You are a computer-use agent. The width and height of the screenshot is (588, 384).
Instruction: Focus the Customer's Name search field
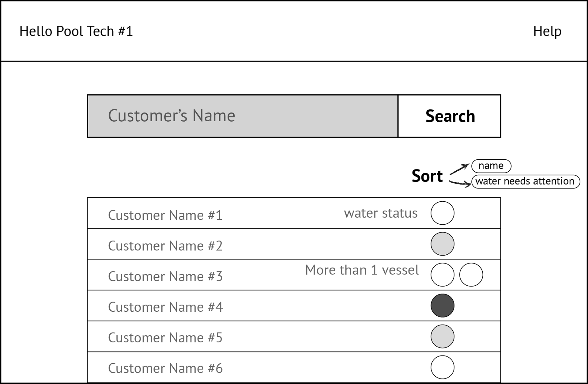[243, 116]
